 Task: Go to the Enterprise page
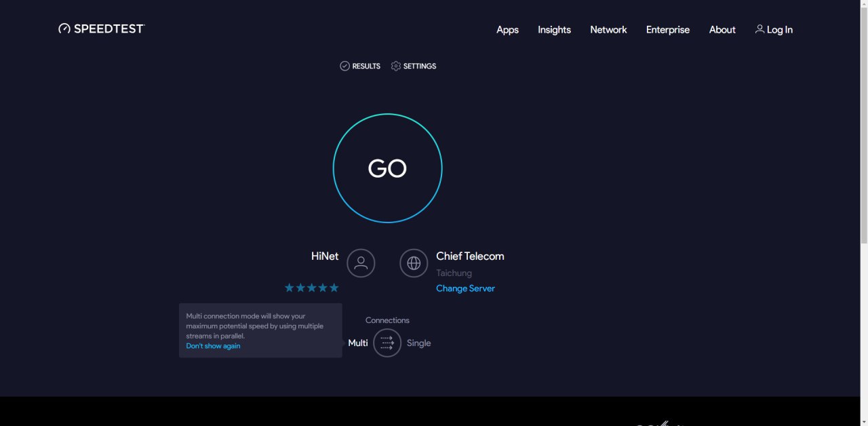pos(667,30)
